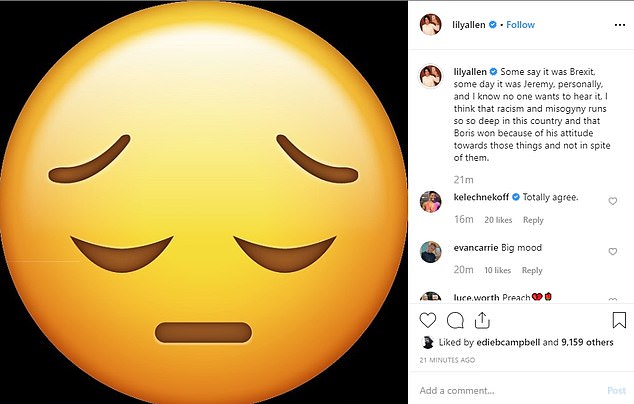Open lilyallen's profile picture in the header

(430, 25)
